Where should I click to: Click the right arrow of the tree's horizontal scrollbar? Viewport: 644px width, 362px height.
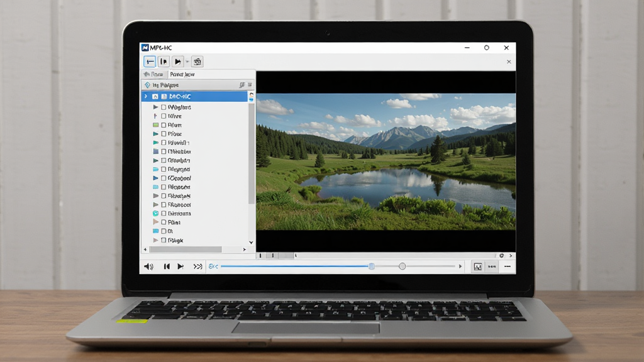pos(245,249)
